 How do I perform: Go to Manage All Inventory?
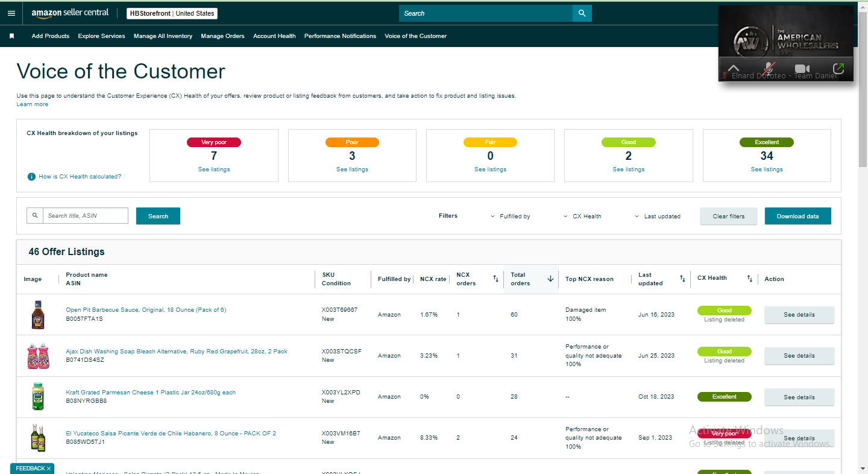163,36
